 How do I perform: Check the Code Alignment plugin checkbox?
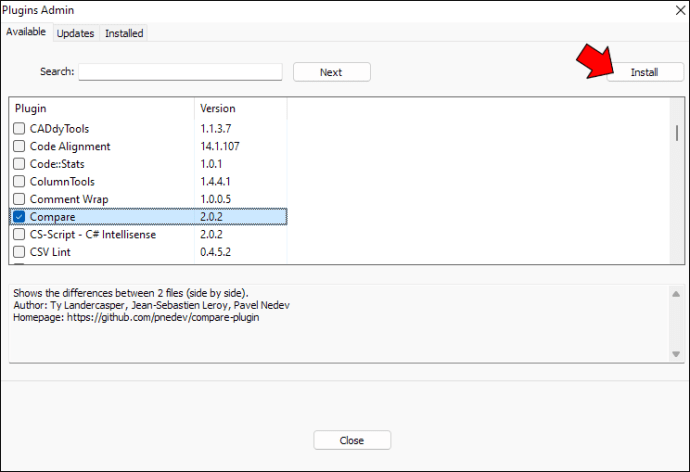click(x=19, y=146)
